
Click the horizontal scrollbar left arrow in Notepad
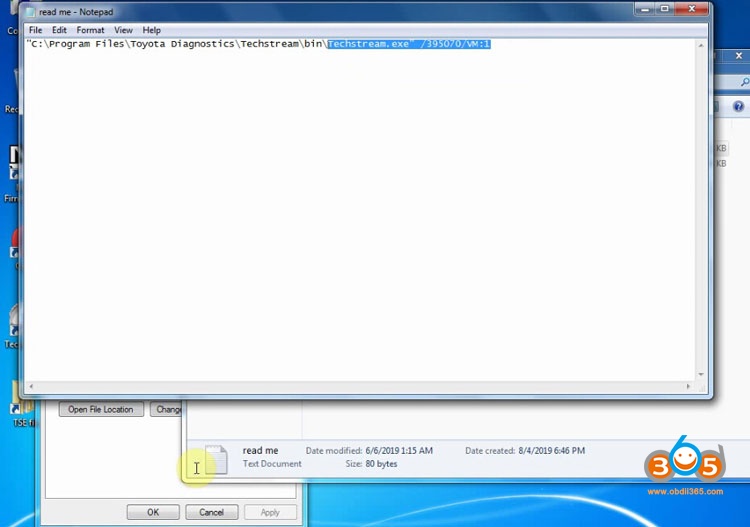click(x=31, y=386)
